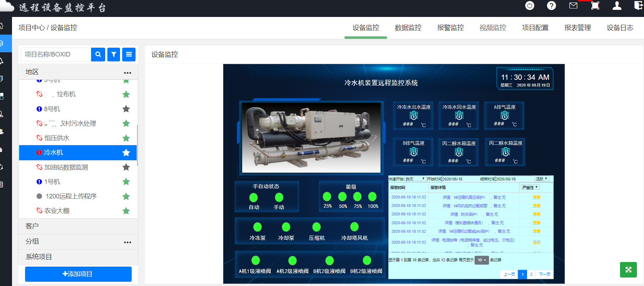Viewport: 644px width, 286px height.
Task: Go to 下一页 in alarm table
Action: point(544,274)
